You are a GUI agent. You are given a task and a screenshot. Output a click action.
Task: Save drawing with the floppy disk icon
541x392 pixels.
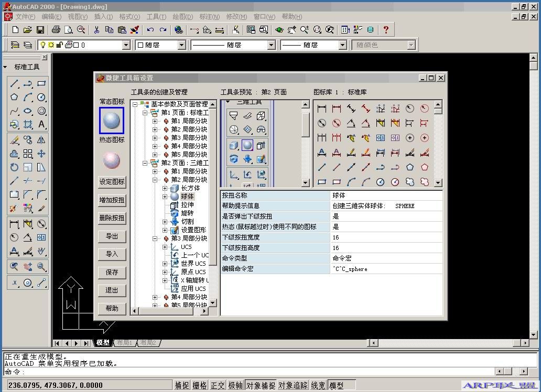40,30
